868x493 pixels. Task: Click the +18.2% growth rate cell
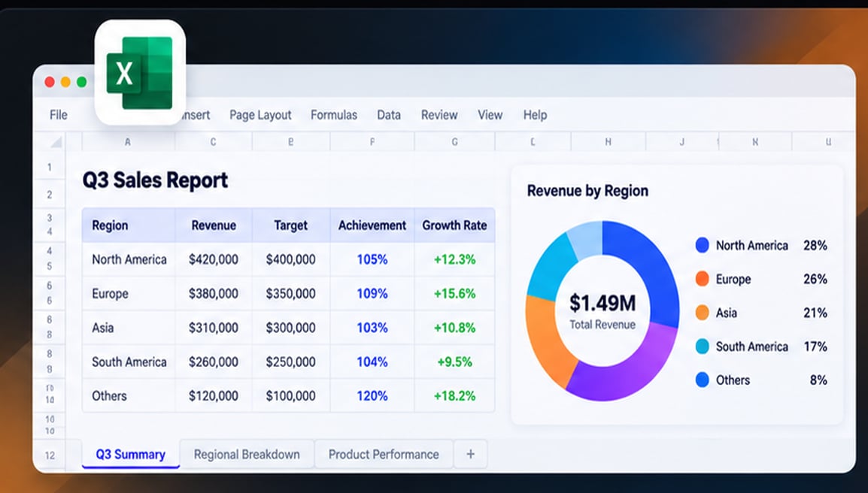tap(454, 396)
